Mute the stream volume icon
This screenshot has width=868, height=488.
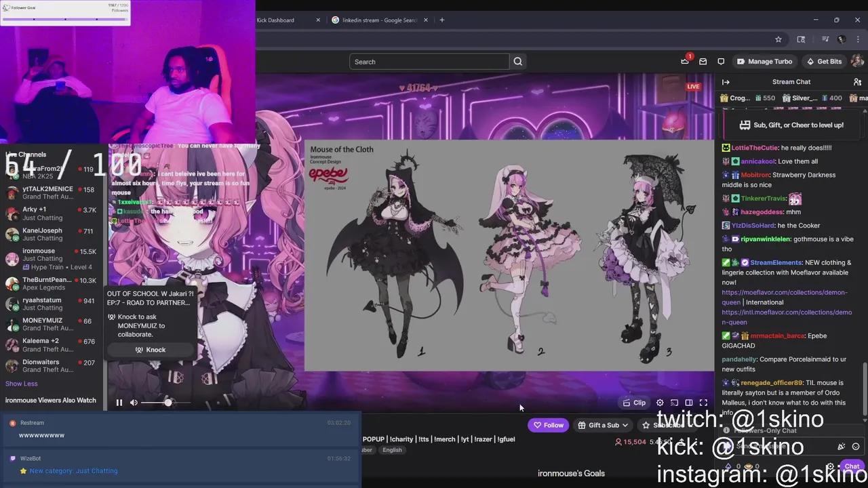(x=134, y=403)
